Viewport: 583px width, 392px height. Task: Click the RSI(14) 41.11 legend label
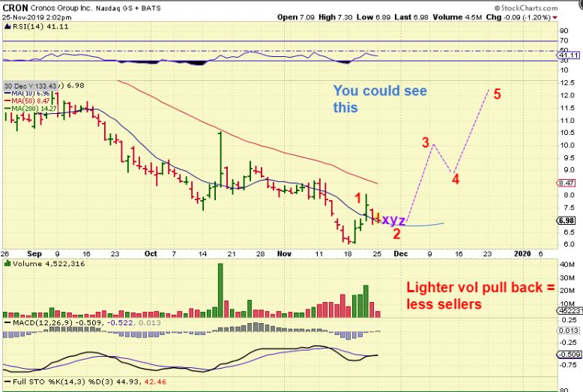(40, 26)
